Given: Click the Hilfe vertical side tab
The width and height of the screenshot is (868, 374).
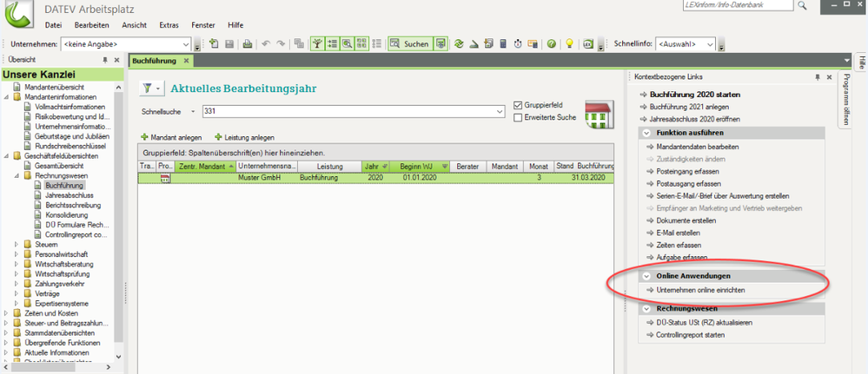Looking at the screenshot, I should [861, 62].
